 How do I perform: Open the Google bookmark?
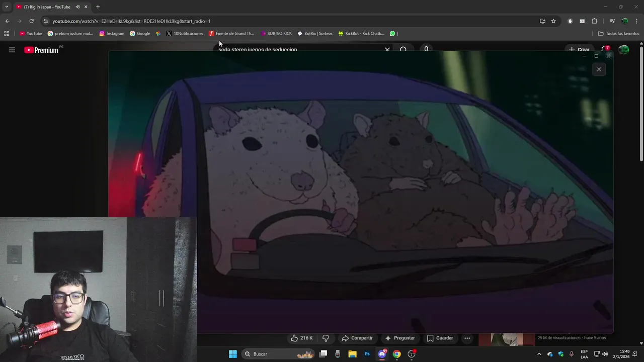(x=140, y=34)
